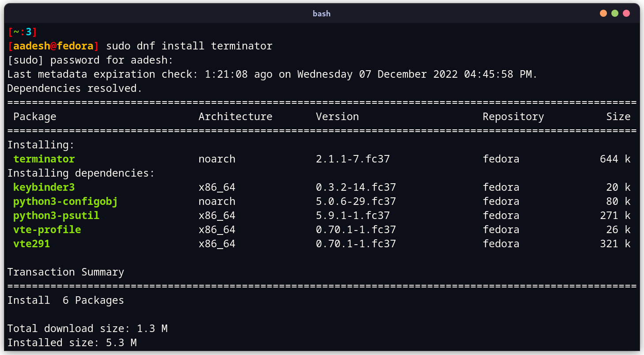Click the Repository column header
This screenshot has height=355, width=644.
pos(513,116)
